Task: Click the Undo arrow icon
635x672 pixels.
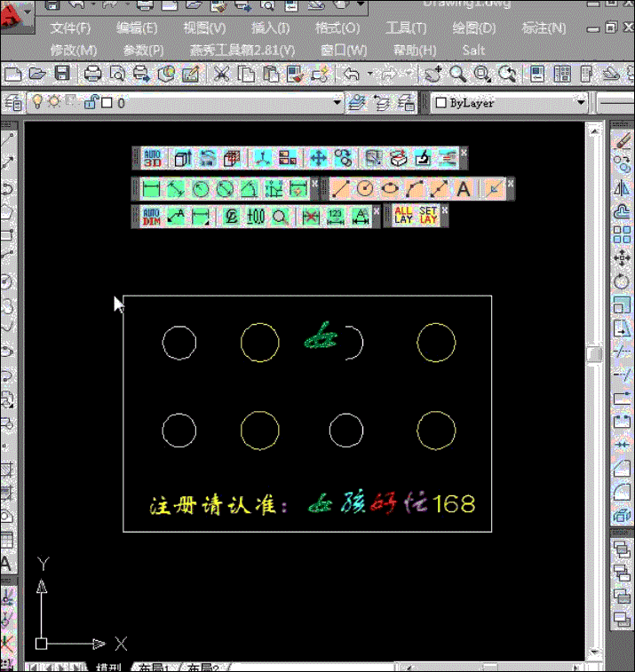Action: click(352, 74)
